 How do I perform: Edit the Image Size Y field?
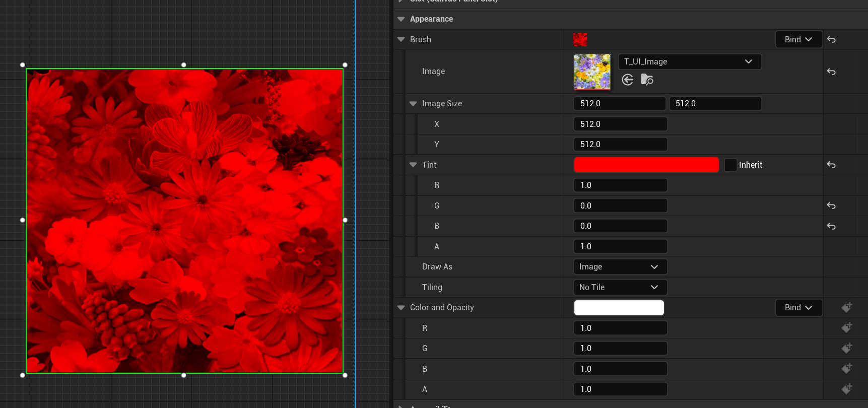click(x=620, y=144)
